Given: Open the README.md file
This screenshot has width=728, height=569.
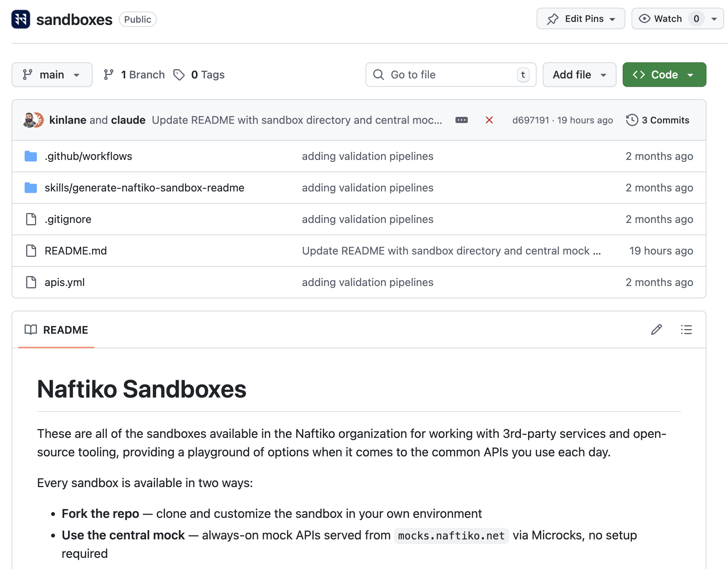Looking at the screenshot, I should 76,251.
